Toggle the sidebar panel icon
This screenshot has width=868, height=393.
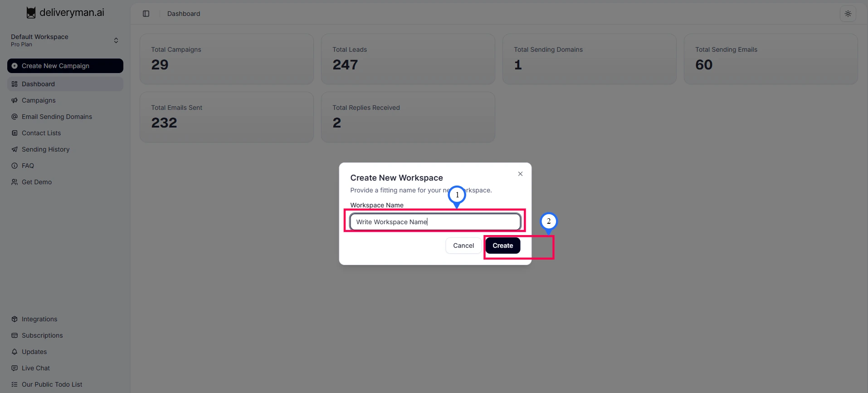[146, 14]
